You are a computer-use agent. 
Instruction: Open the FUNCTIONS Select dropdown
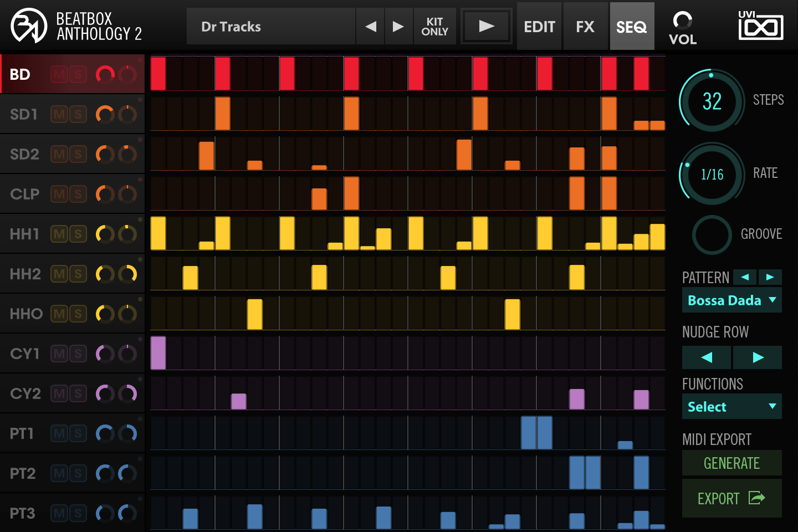click(x=731, y=406)
